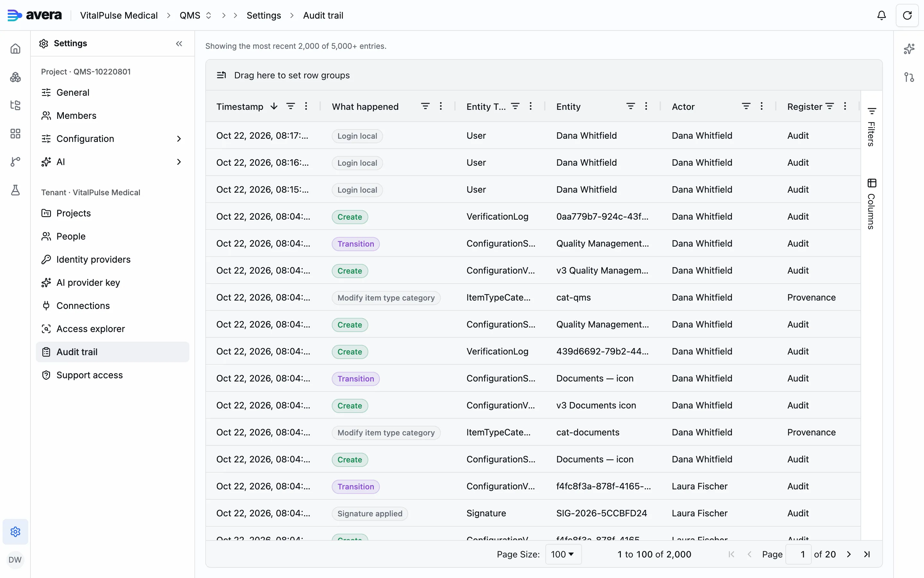Open the flask lab icon in left rail

point(15,190)
